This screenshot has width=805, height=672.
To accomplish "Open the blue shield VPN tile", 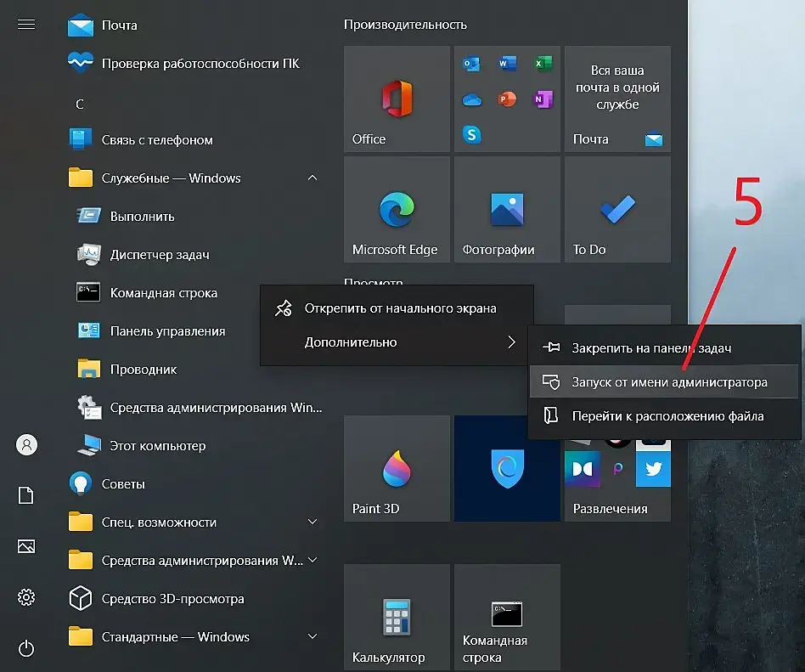I will (x=507, y=469).
